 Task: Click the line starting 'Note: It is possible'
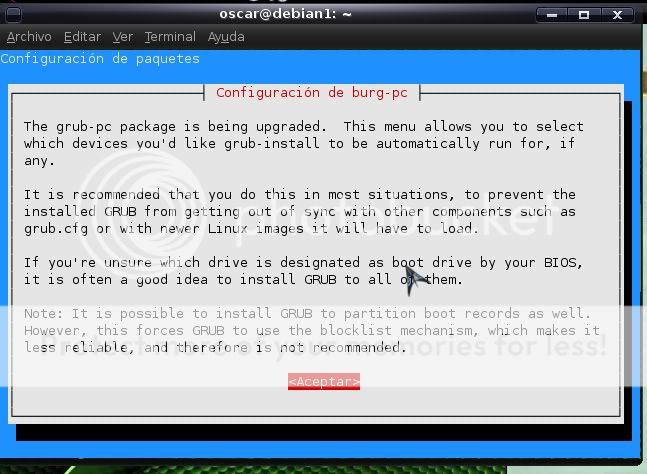[307, 314]
